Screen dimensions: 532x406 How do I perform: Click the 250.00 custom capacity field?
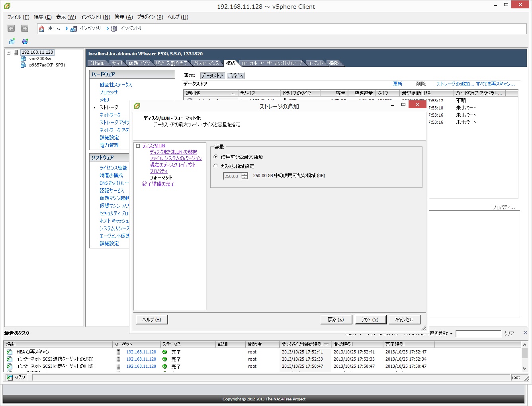[x=232, y=176]
